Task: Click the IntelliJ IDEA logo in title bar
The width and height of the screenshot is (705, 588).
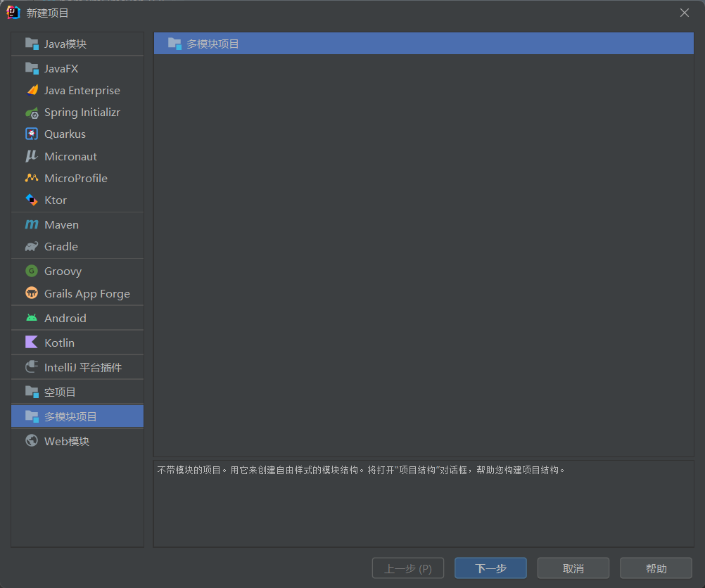Action: point(13,13)
